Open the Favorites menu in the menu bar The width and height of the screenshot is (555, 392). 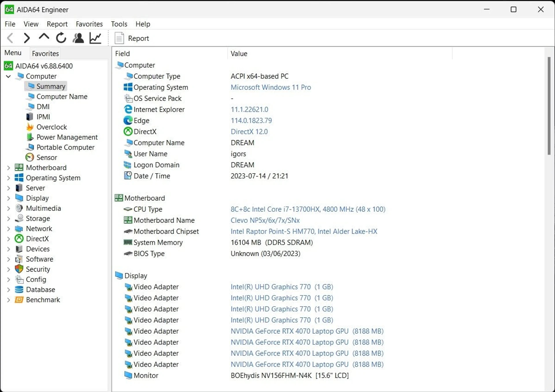point(89,24)
